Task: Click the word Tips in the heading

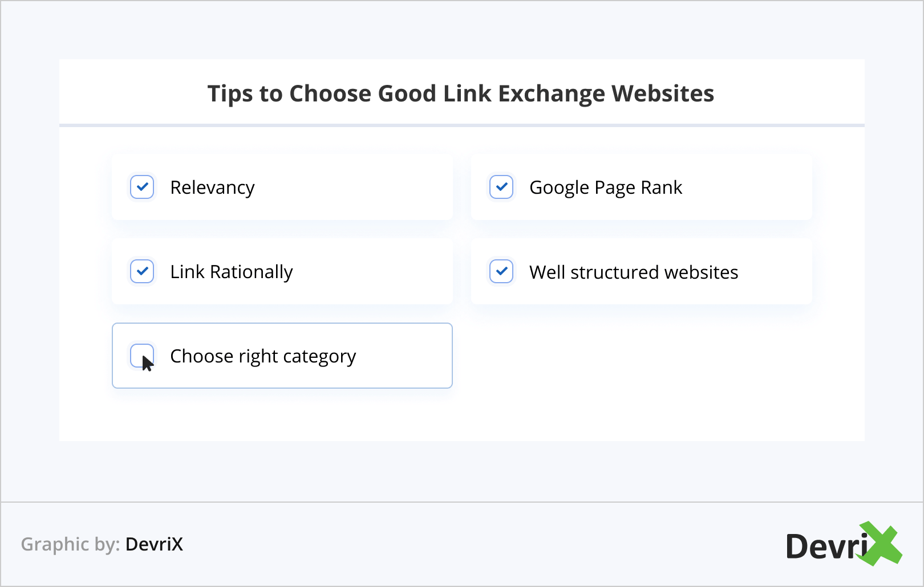Action: tap(230, 94)
